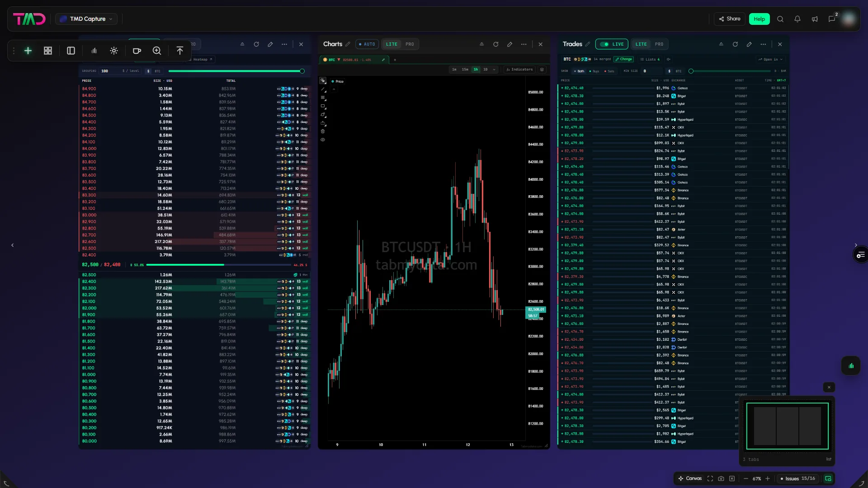Screen dimensions: 868x488
Task: Toggle the LIVE switch in Trades panel
Action: coord(612,44)
